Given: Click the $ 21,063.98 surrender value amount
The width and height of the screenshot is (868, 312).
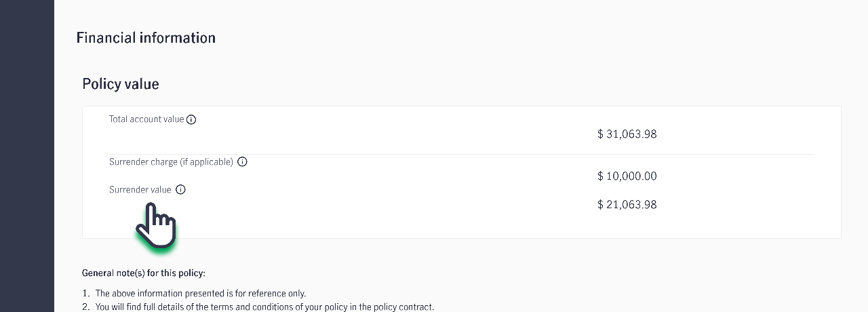Looking at the screenshot, I should pyautogui.click(x=627, y=205).
